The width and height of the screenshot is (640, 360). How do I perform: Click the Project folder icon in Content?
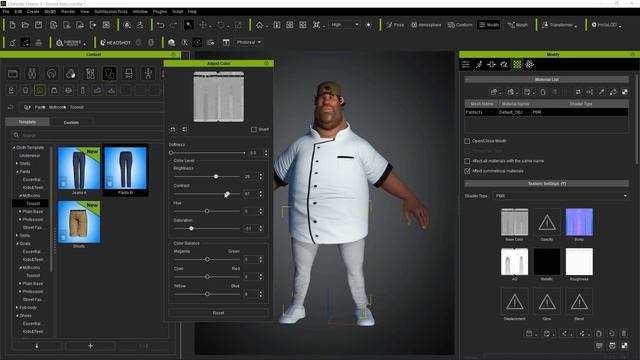13,74
